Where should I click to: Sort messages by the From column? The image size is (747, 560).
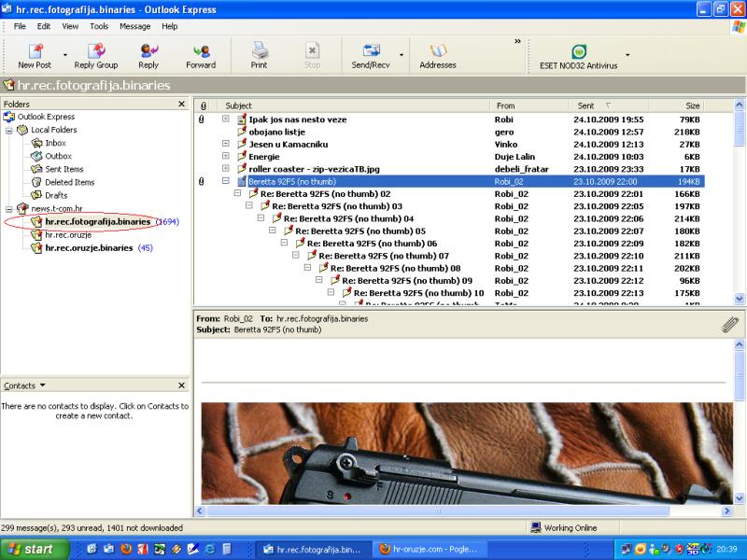click(x=529, y=105)
